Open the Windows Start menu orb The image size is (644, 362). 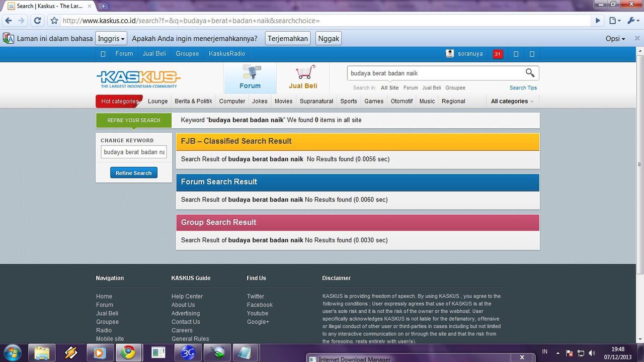12,352
